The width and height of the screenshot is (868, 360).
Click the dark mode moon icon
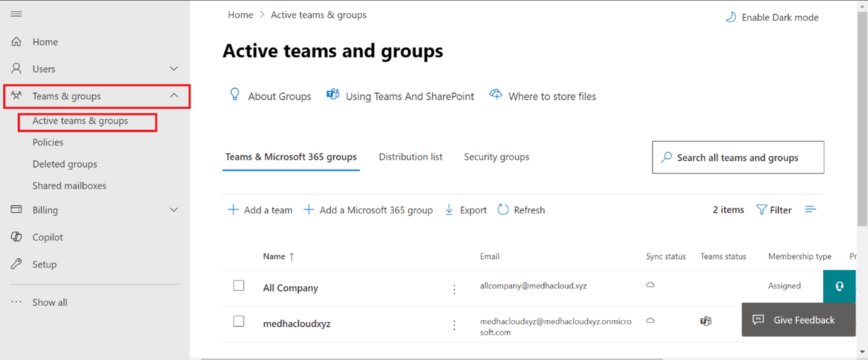pos(731,17)
